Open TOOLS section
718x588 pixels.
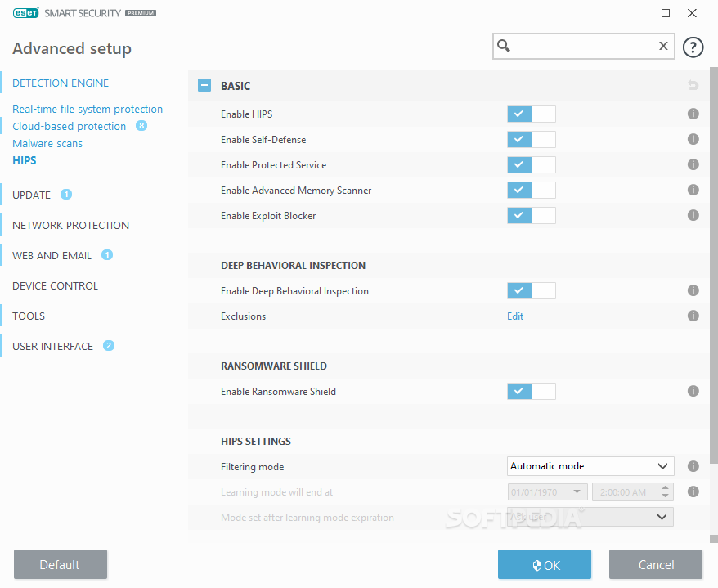29,316
